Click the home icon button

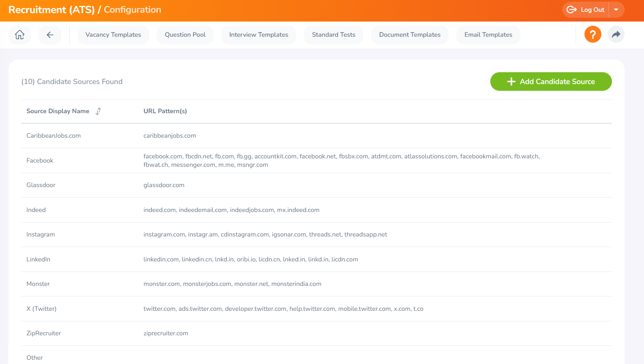click(20, 35)
